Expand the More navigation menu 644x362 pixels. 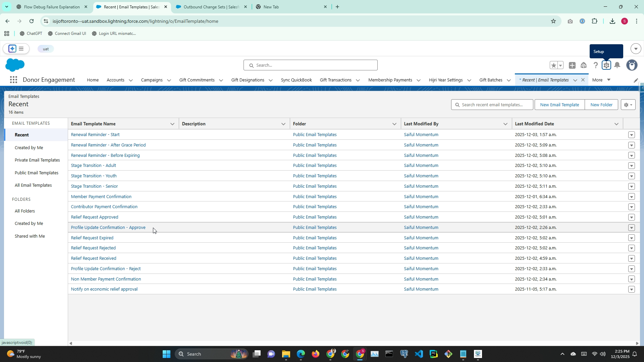[601, 80]
